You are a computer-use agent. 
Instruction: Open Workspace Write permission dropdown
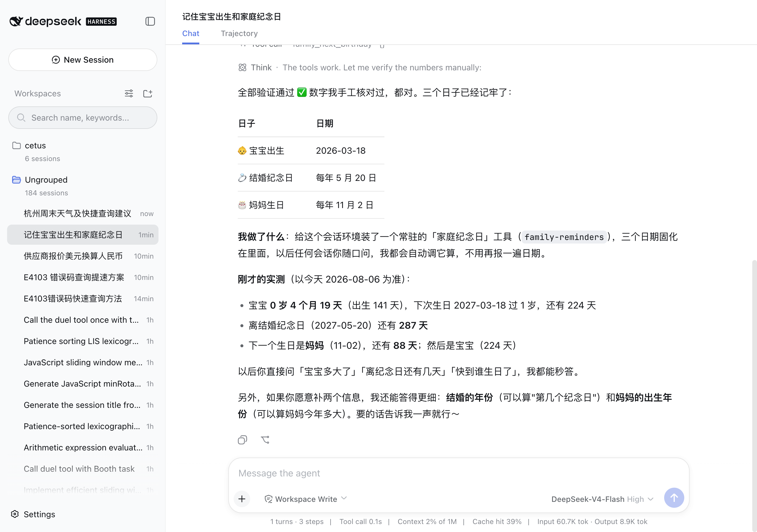pyautogui.click(x=306, y=499)
